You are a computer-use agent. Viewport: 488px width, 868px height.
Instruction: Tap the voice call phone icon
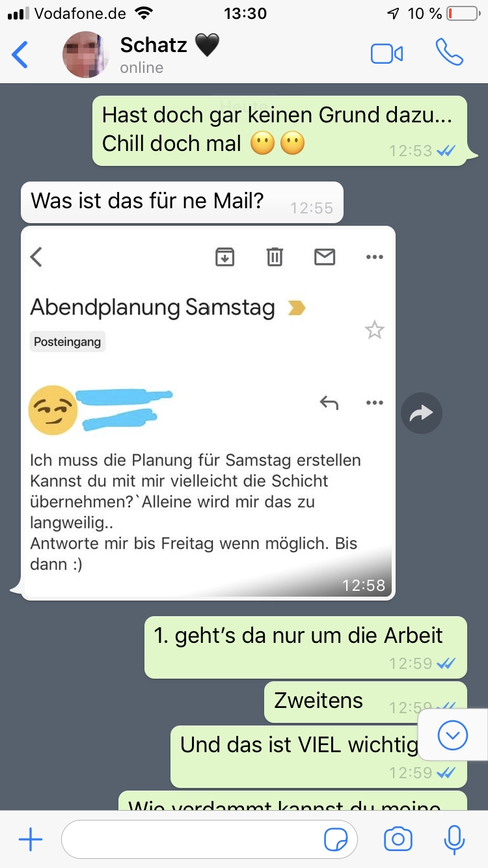point(450,53)
